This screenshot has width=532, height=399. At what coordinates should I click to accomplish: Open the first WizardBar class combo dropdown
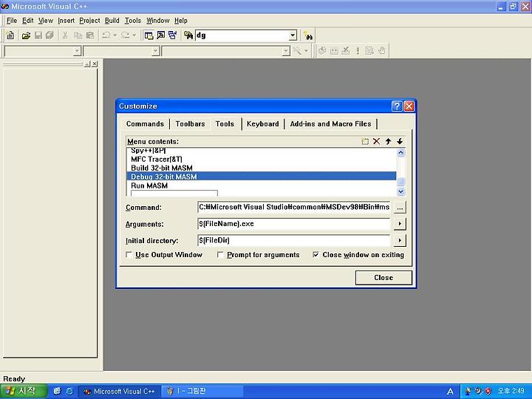(77, 51)
